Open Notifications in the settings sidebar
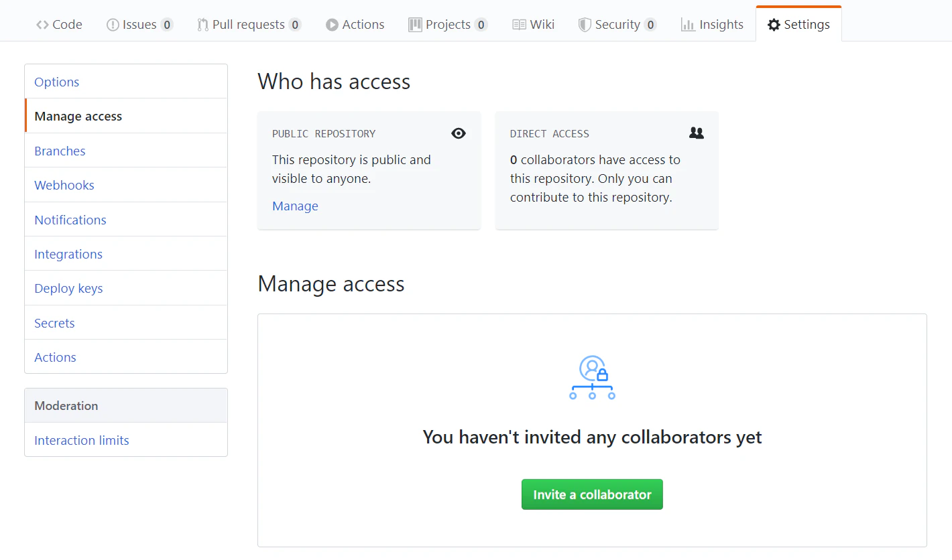 pos(126,220)
